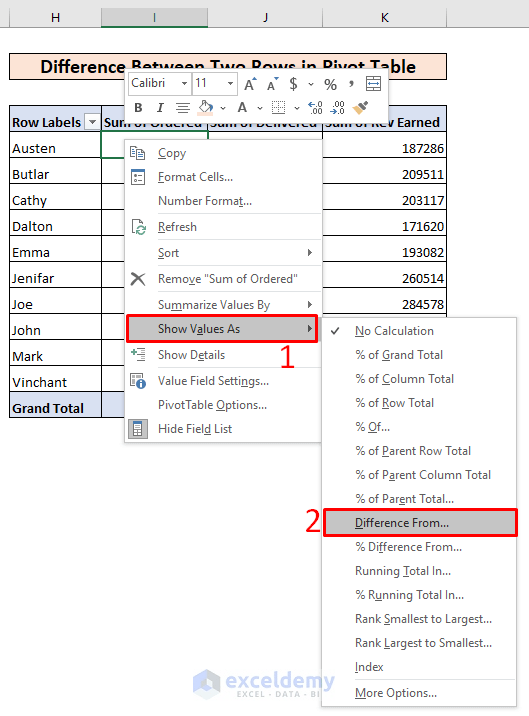Choose Copy from context menu
This screenshot has width=529, height=716.
[x=223, y=153]
